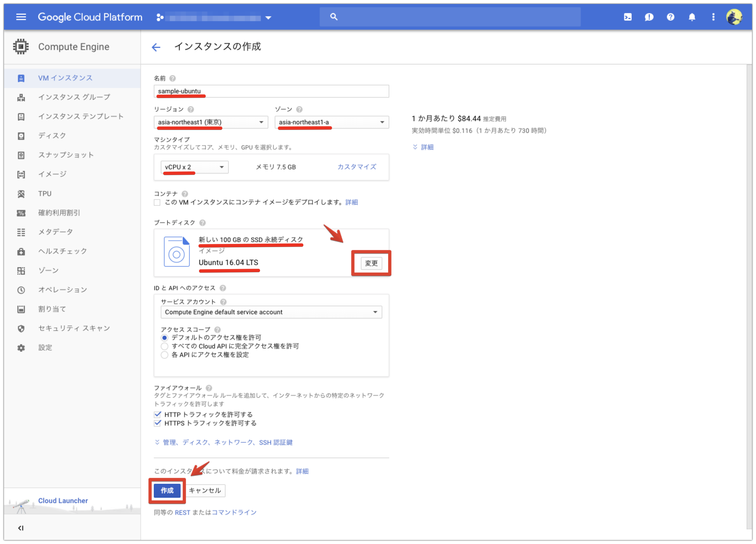Open the zone dropdown asia-northeast1-a
Screen dimensions: 756x544
click(332, 122)
